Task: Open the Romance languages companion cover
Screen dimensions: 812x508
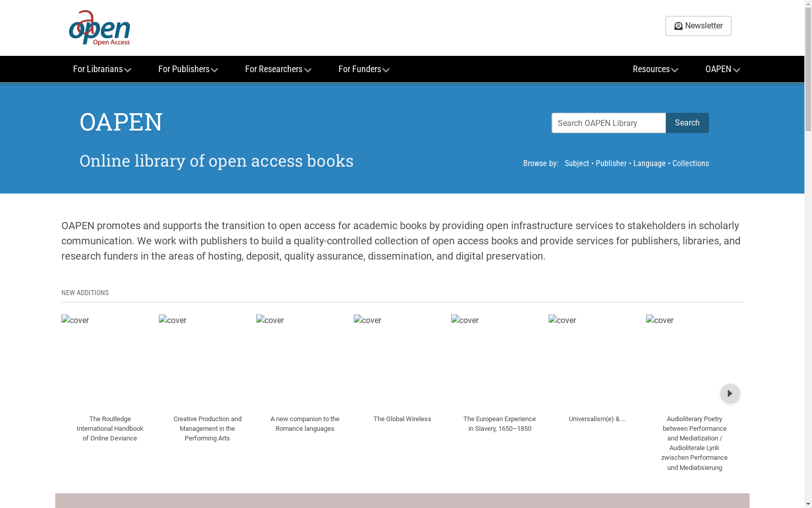Action: (x=270, y=320)
